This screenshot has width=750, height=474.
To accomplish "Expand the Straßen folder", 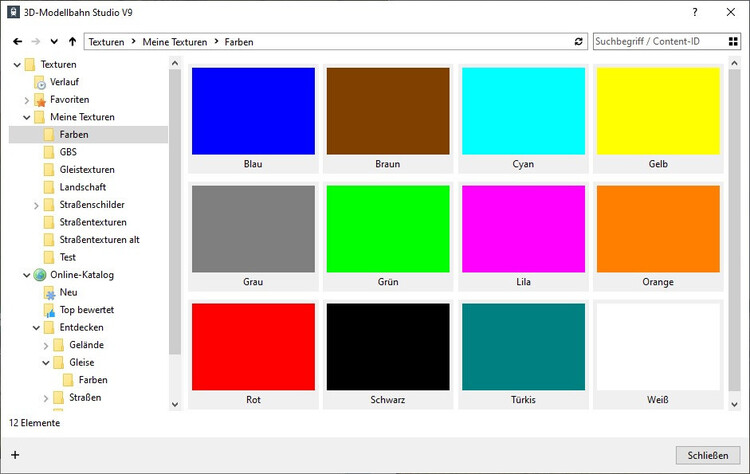I will 46,398.
